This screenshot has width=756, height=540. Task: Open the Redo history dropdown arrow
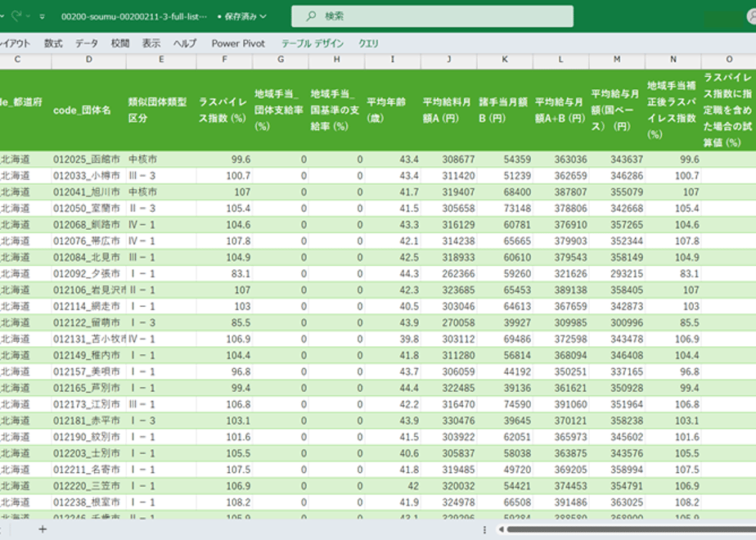[28, 16]
